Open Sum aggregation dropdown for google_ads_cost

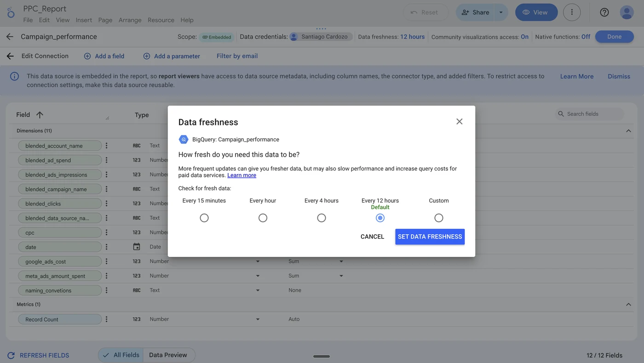click(341, 261)
